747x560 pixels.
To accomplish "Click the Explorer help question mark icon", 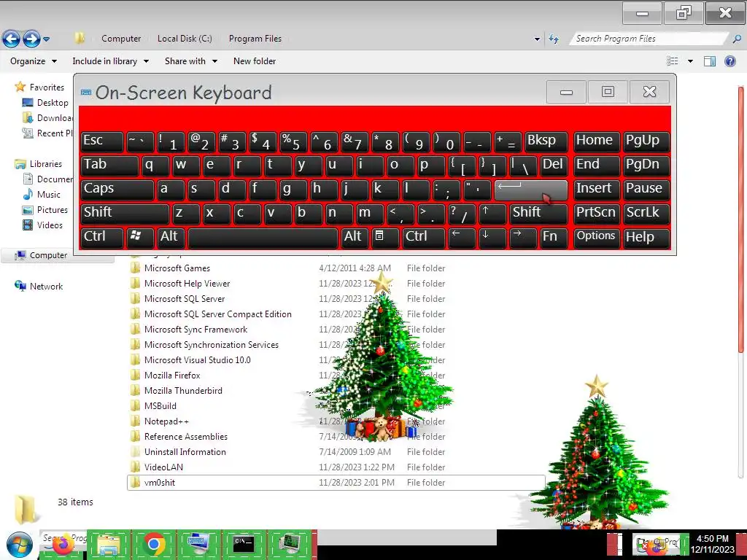I will [729, 61].
